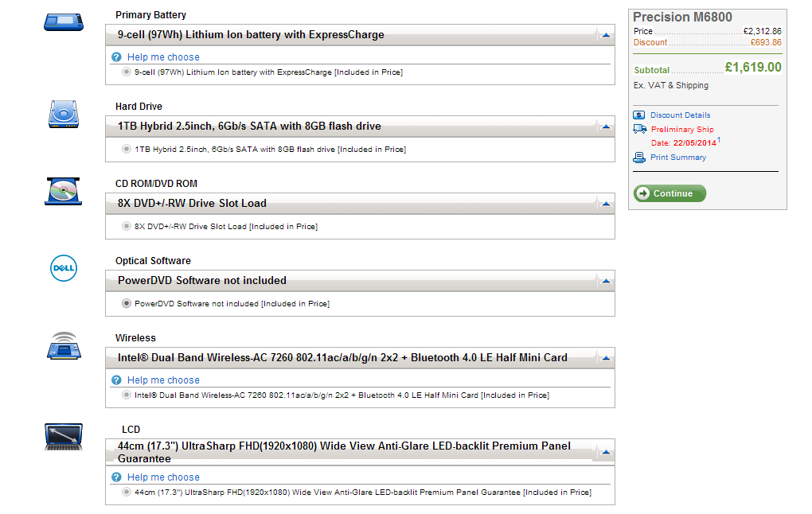
Task: Collapse the Wireless section arrow
Action: pos(605,358)
